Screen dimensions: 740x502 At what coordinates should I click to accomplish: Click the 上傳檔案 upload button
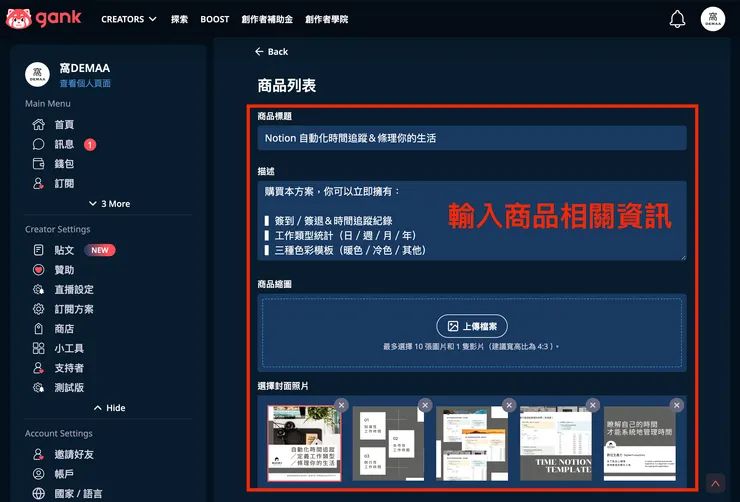(472, 326)
